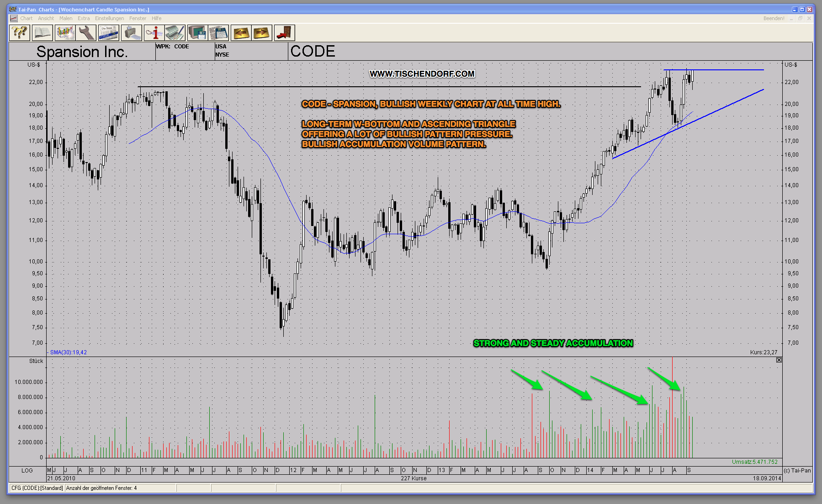This screenshot has height=504, width=822.
Task: Go forward with the right arrow icon
Action: point(262,33)
